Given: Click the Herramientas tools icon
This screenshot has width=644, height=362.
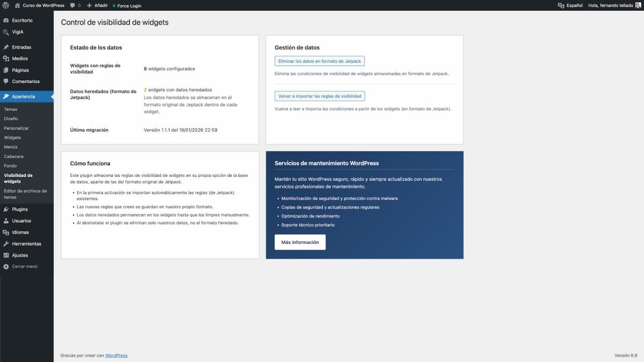Looking at the screenshot, I should (6, 243).
